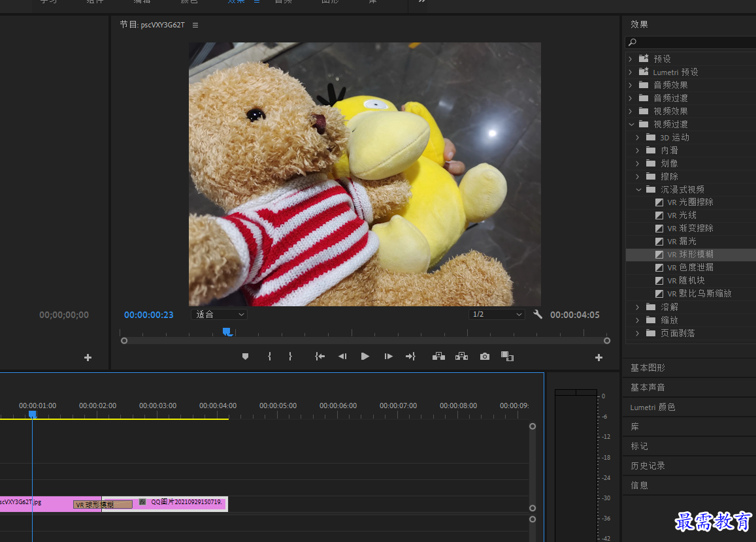This screenshot has height=542, width=756.
Task: Open program monitor button editor plus
Action: pyautogui.click(x=599, y=357)
